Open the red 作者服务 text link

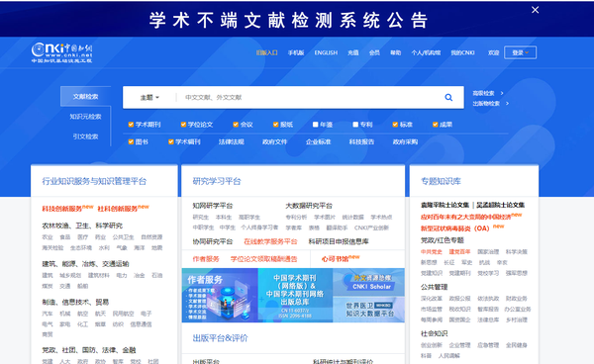click(x=206, y=259)
